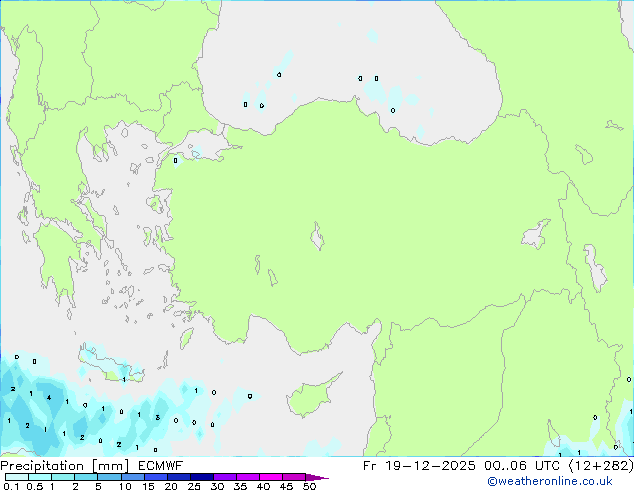This screenshot has width=634, height=490.
Task: Click the '45' legend label
Action: [x=286, y=486]
